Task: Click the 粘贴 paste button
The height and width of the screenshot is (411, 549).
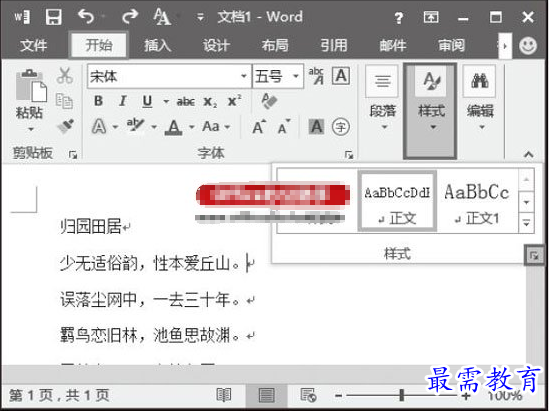Action: pyautogui.click(x=30, y=100)
